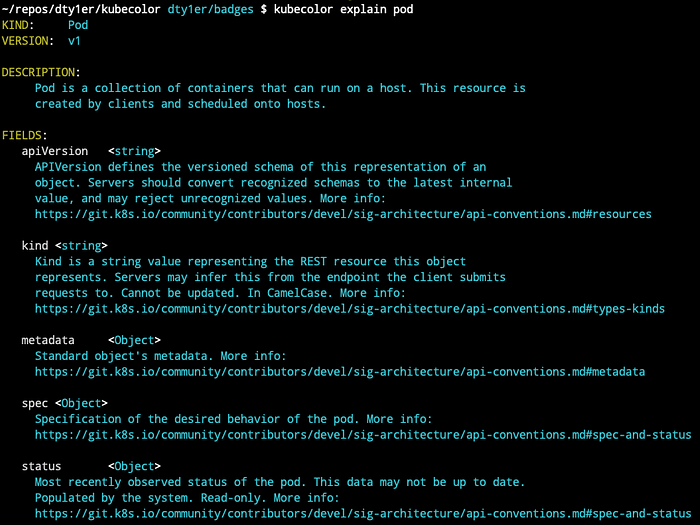Select the status field name
Image resolution: width=700 pixels, height=525 pixels.
(x=41, y=467)
